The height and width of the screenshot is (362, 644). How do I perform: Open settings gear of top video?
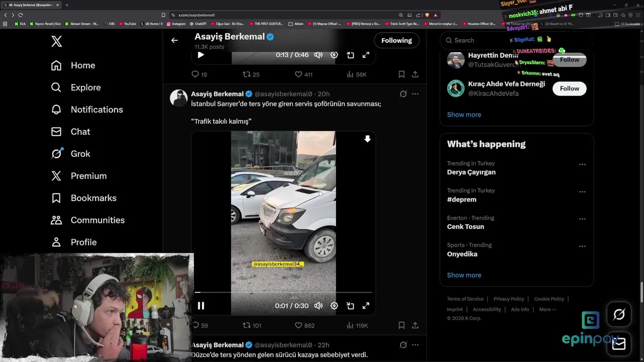334,55
